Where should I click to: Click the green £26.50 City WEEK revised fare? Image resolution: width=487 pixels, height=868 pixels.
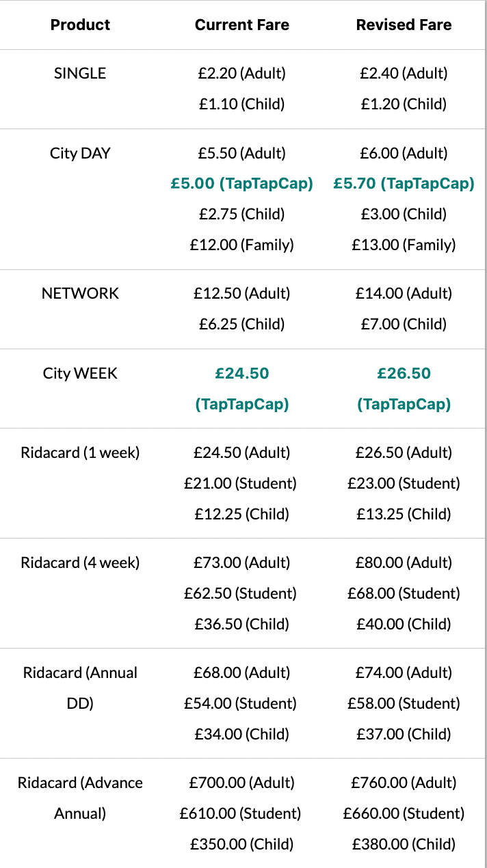click(404, 374)
